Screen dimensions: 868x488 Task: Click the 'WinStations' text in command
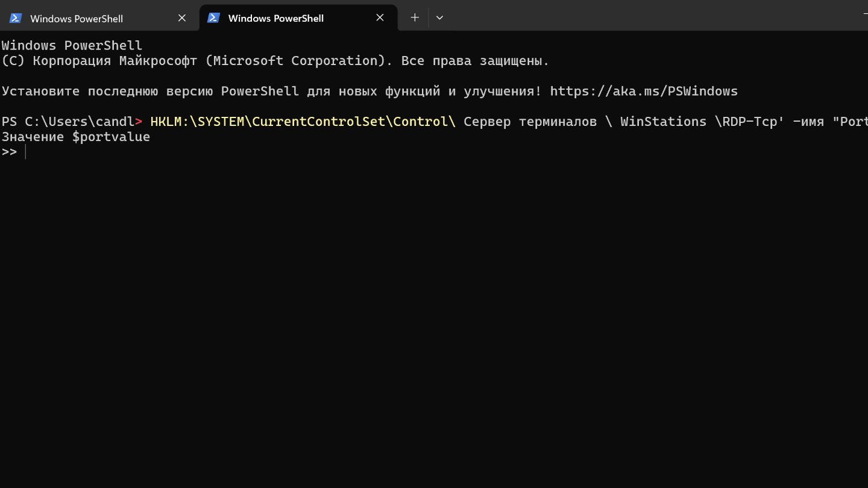pos(663,122)
